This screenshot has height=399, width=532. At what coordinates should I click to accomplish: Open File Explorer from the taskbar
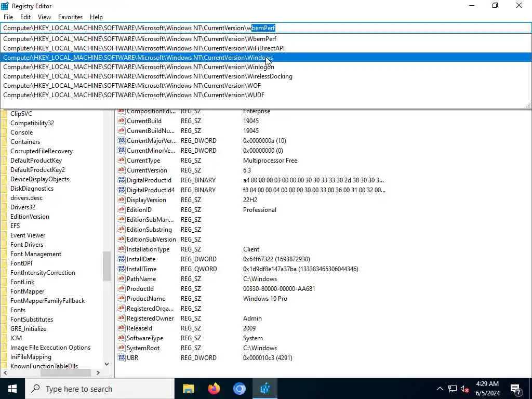coord(188,389)
